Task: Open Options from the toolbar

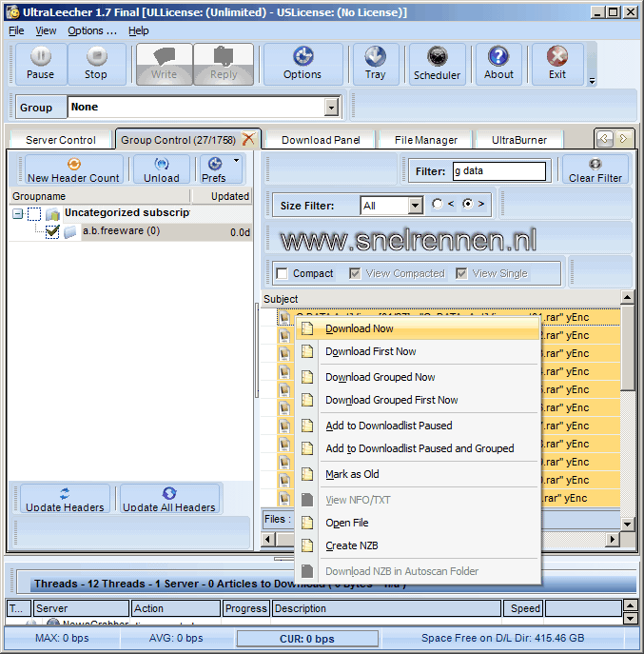Action: [x=302, y=64]
